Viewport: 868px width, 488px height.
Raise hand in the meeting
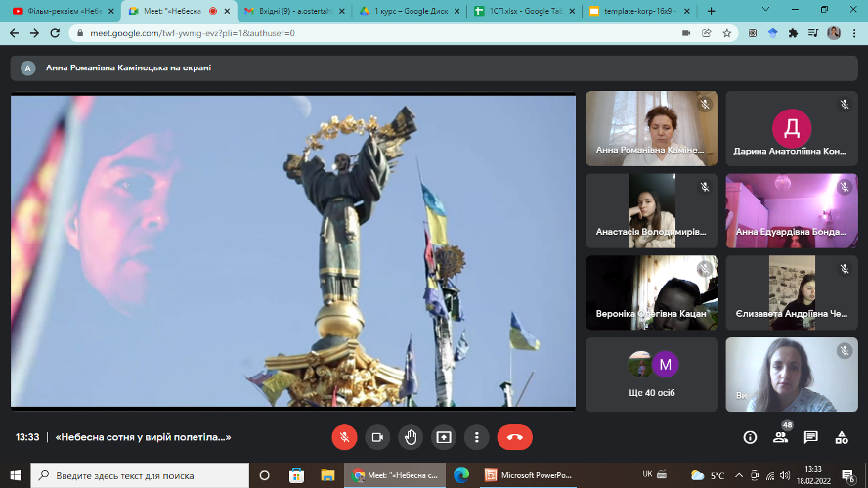tap(411, 437)
